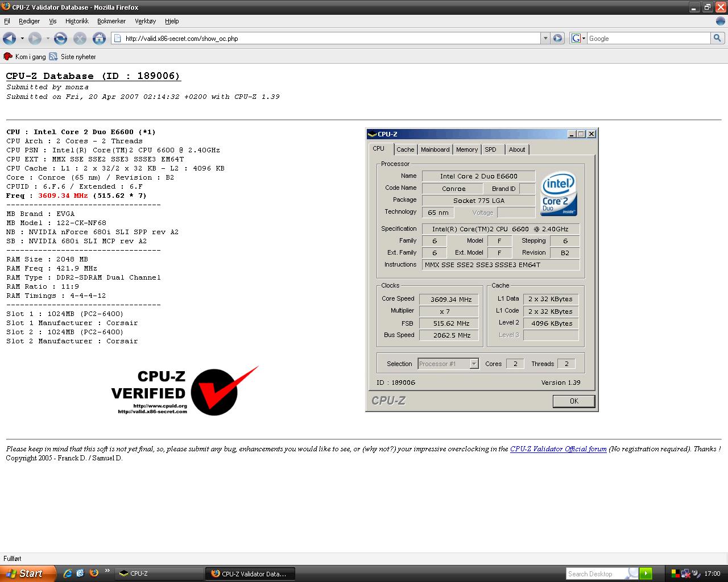Click the MB Model : 122-CK-NF68 line
This screenshot has width=728, height=582.
point(56,223)
